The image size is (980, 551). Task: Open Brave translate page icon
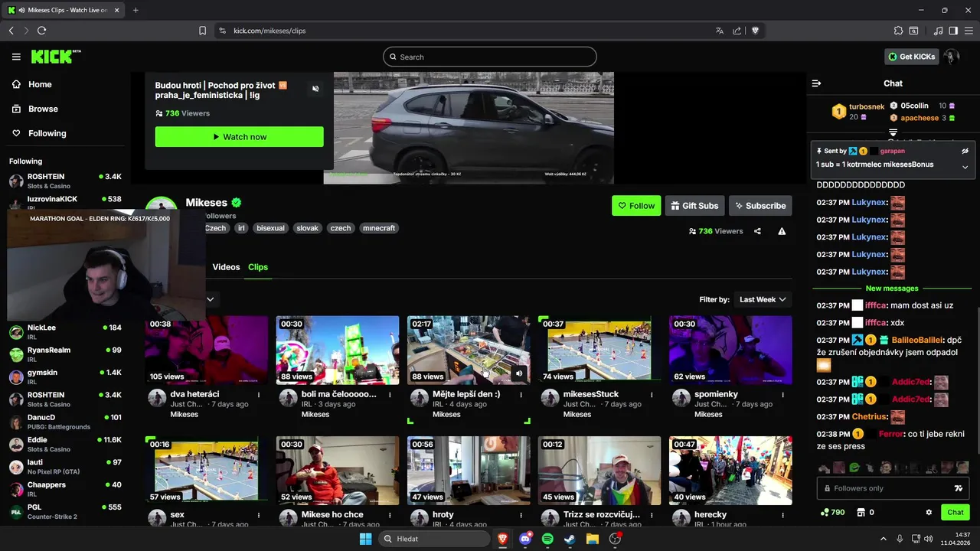(720, 31)
